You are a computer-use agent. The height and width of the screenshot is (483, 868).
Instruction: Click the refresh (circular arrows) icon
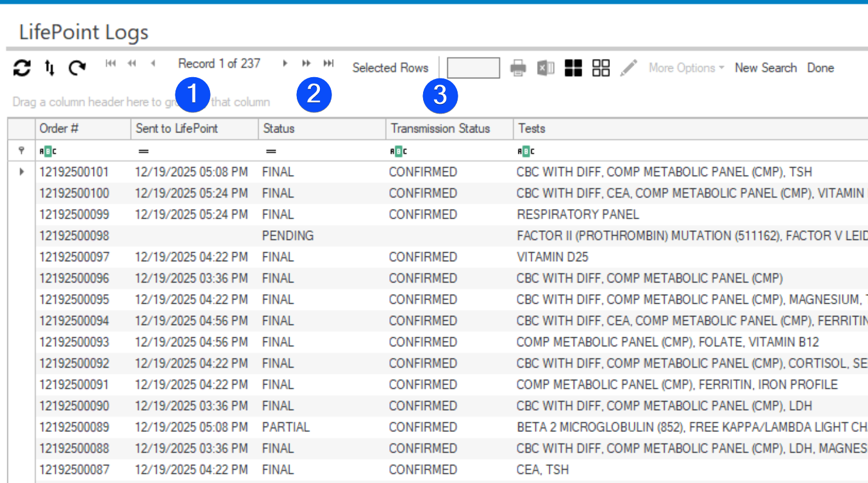point(22,69)
